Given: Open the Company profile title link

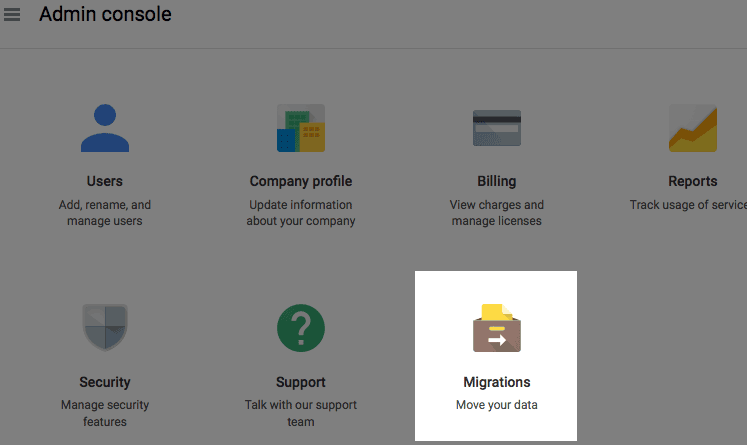Looking at the screenshot, I should (x=301, y=182).
